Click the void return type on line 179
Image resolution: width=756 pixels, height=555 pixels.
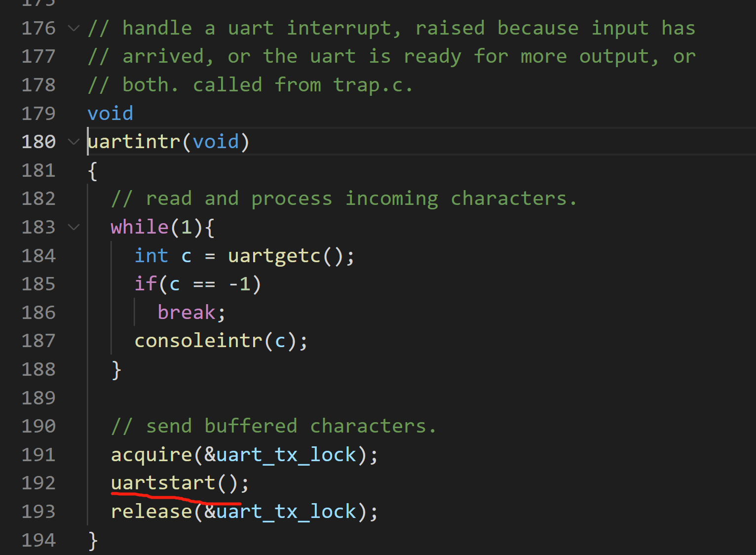click(110, 114)
